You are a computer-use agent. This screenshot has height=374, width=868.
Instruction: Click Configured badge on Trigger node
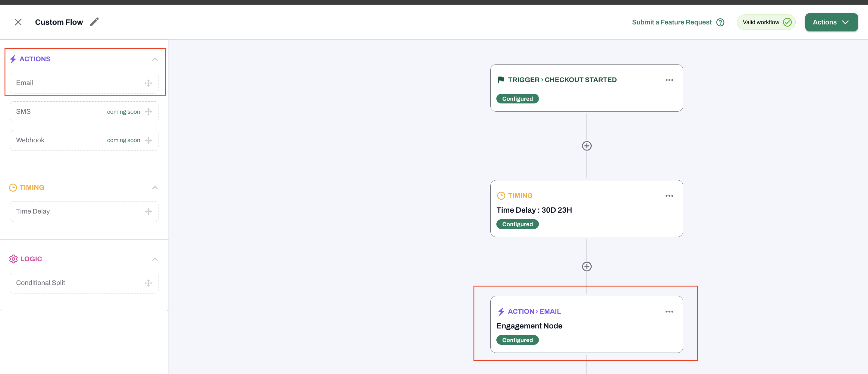click(x=517, y=99)
